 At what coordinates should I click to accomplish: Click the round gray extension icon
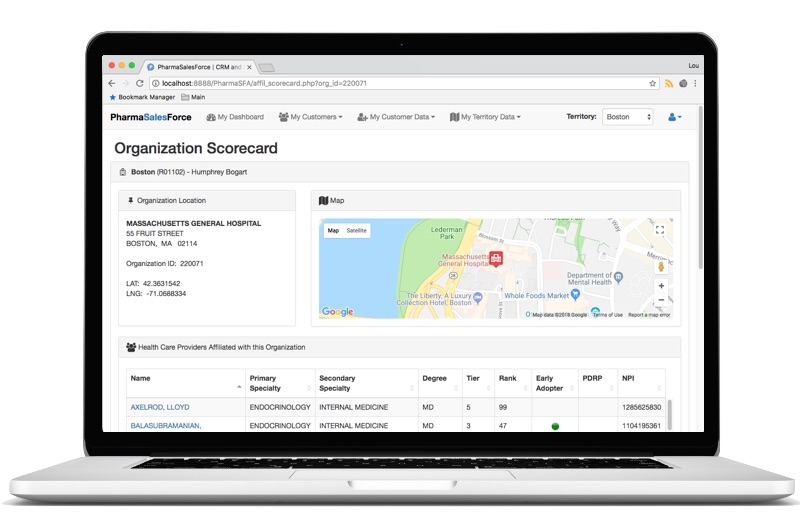[x=683, y=83]
